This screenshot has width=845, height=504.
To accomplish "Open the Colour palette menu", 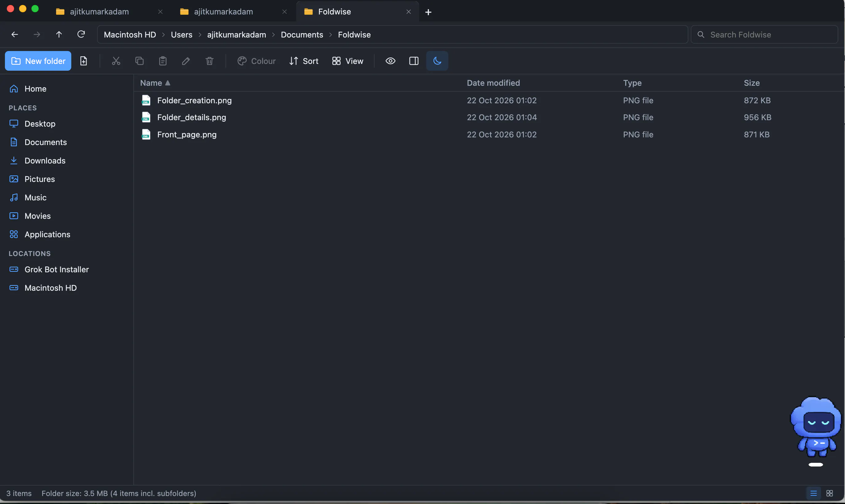I will [x=256, y=61].
